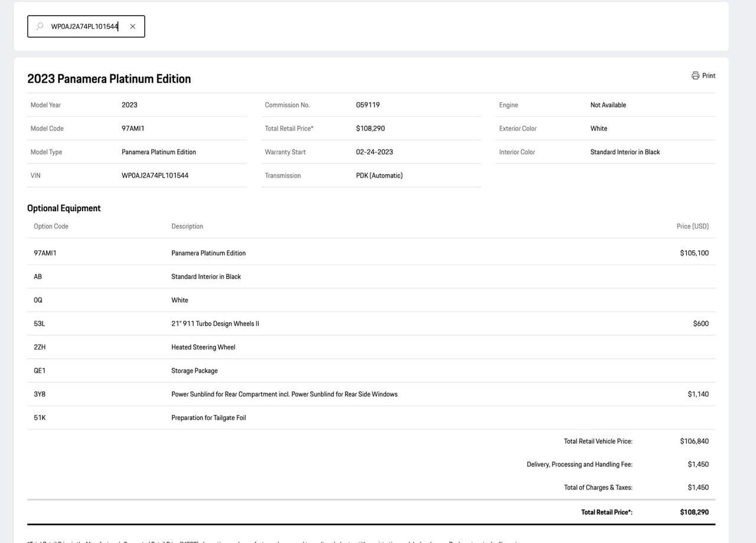Click the Option Code column header

pyautogui.click(x=51, y=226)
